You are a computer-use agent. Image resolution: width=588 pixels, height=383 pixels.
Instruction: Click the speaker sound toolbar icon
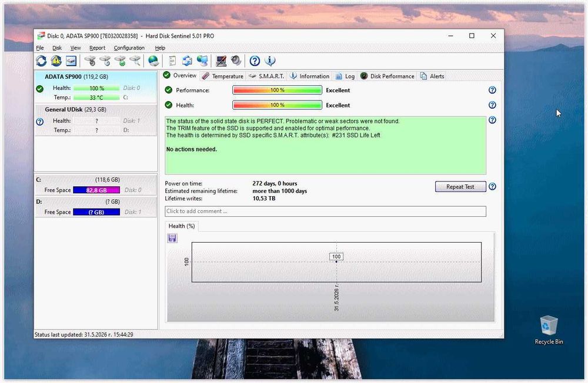pos(236,61)
